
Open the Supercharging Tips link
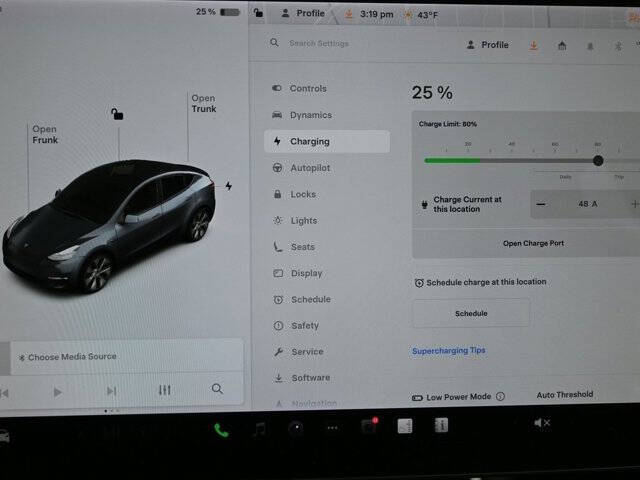449,351
